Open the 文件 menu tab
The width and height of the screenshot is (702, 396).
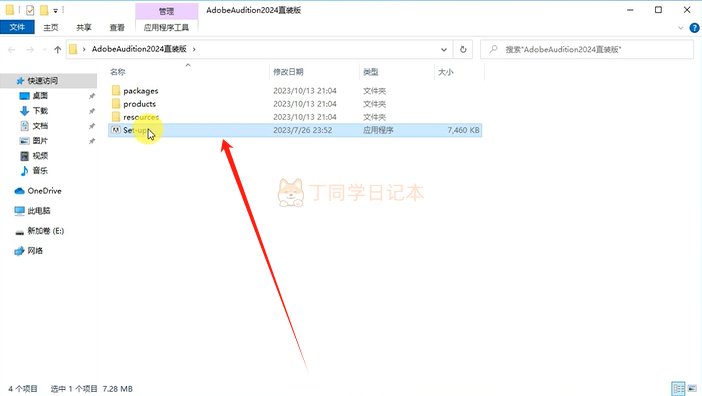17,27
